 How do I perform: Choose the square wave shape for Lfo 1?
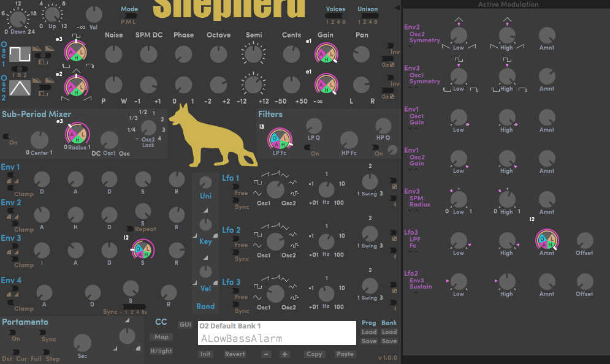coord(257,182)
